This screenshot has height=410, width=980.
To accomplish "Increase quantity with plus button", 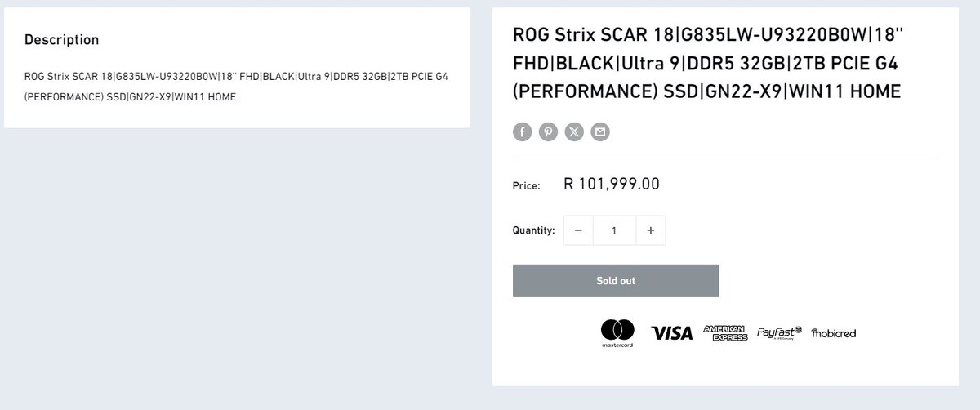I will 650,230.
